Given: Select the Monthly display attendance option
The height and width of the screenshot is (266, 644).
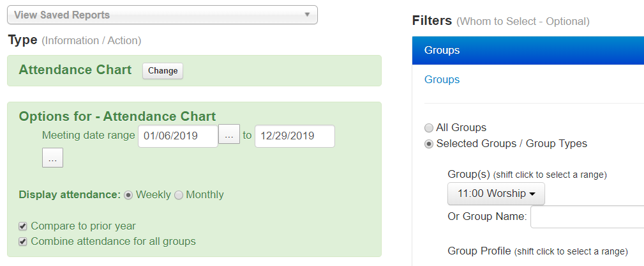Looking at the screenshot, I should (x=179, y=195).
